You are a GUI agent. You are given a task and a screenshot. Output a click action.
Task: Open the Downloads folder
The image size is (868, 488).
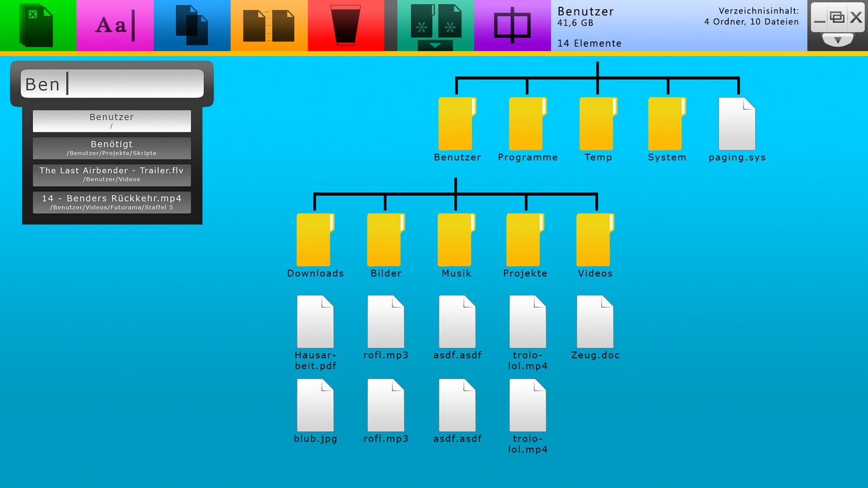315,240
